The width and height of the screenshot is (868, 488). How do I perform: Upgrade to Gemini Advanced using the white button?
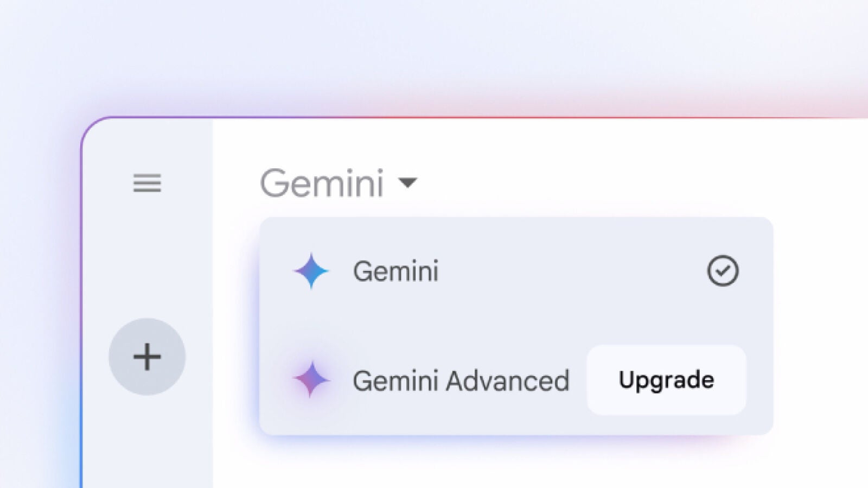[666, 380]
